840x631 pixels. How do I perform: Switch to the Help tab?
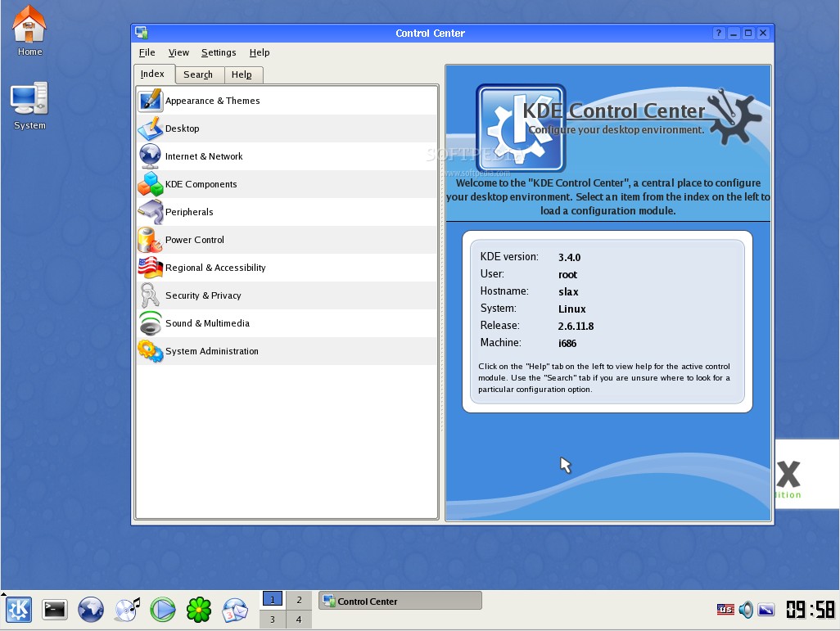coord(243,74)
